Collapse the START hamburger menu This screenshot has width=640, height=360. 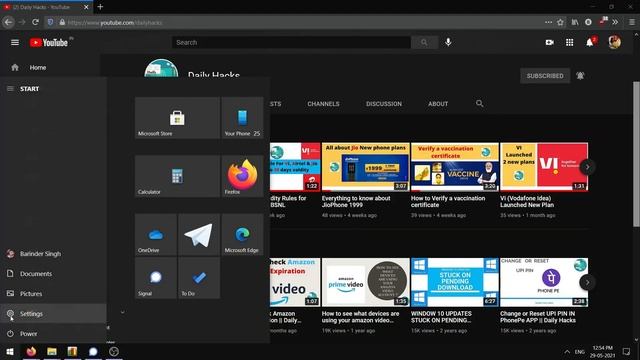(x=10, y=89)
